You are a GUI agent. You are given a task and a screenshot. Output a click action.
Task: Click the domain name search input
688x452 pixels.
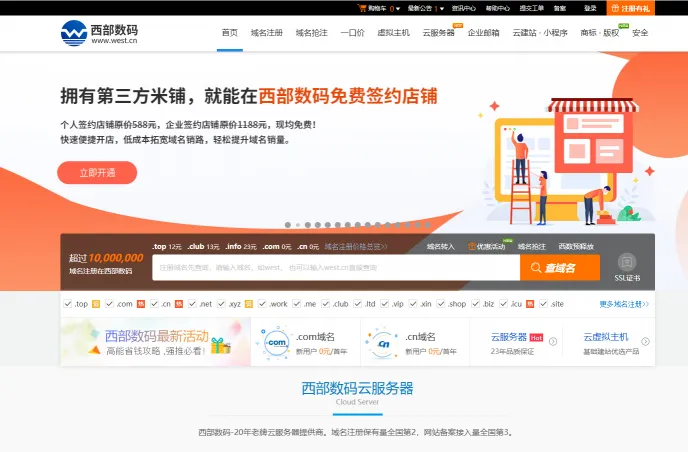tap(336, 268)
